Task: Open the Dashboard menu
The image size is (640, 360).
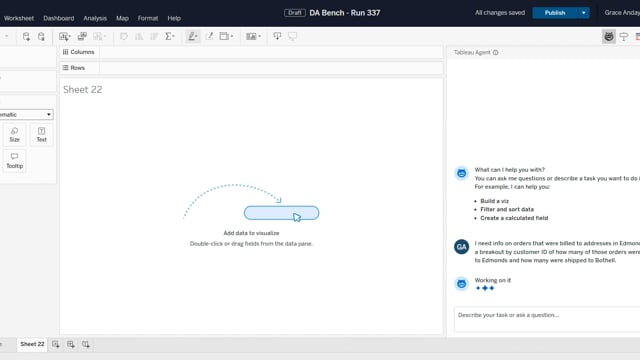Action: [x=59, y=18]
